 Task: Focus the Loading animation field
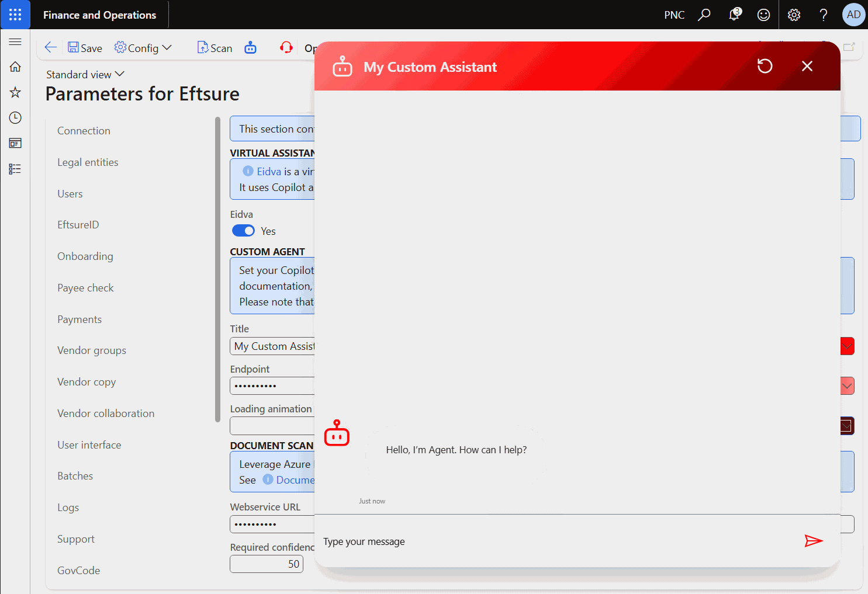click(272, 426)
